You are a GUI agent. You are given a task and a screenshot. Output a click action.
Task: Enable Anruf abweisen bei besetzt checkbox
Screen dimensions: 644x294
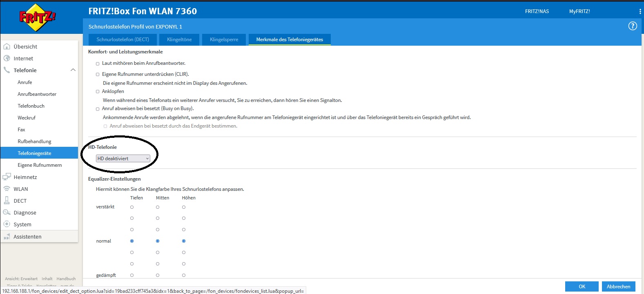coord(98,109)
